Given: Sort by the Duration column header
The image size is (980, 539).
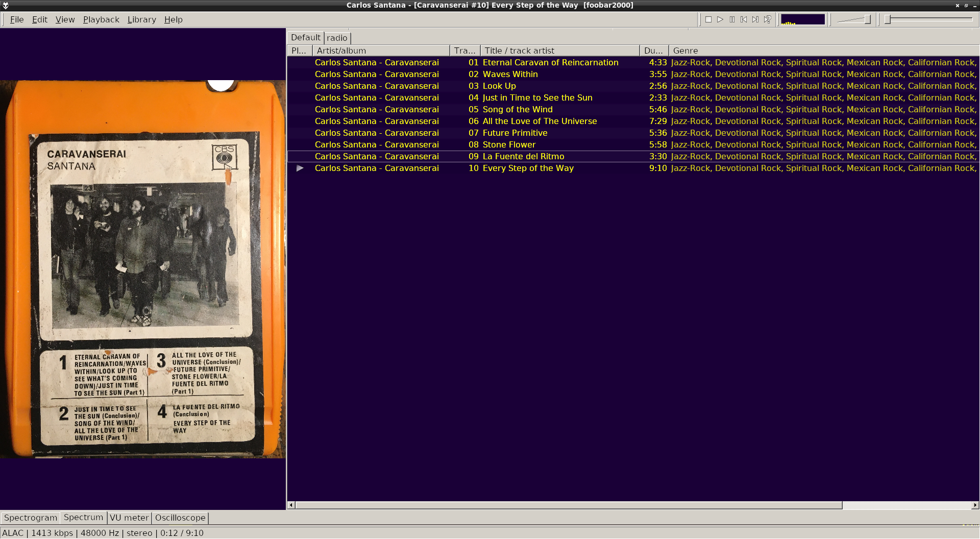Looking at the screenshot, I should coord(654,51).
